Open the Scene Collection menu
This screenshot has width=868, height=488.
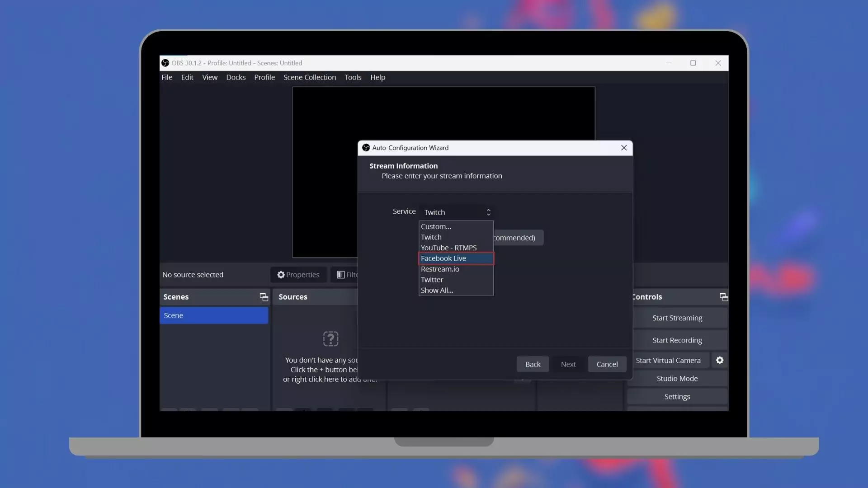click(310, 77)
